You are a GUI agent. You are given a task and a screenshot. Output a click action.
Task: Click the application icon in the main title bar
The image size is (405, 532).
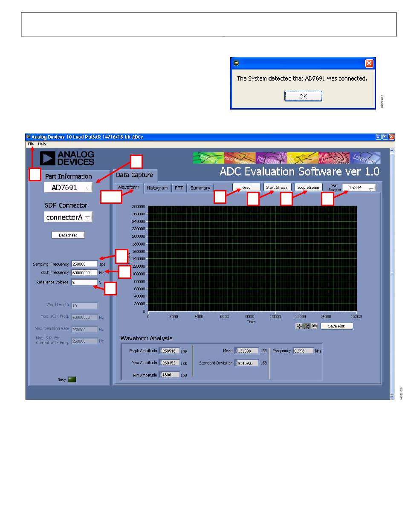coord(29,137)
